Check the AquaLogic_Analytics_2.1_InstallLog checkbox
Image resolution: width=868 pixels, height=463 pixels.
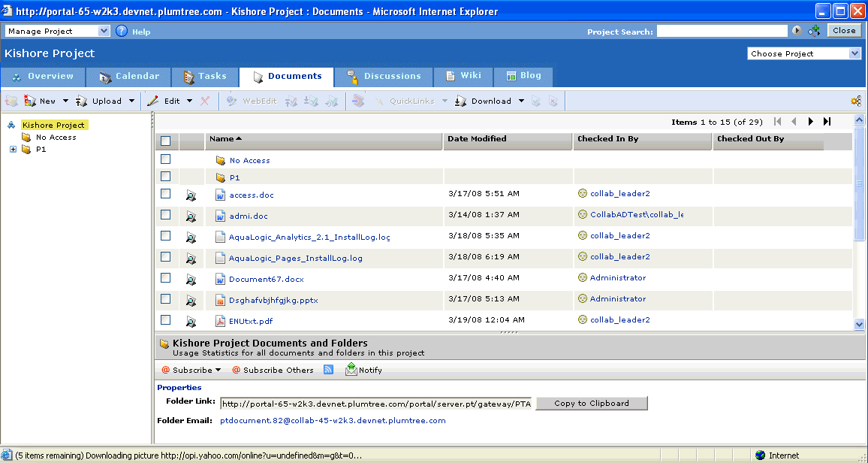pyautogui.click(x=165, y=235)
